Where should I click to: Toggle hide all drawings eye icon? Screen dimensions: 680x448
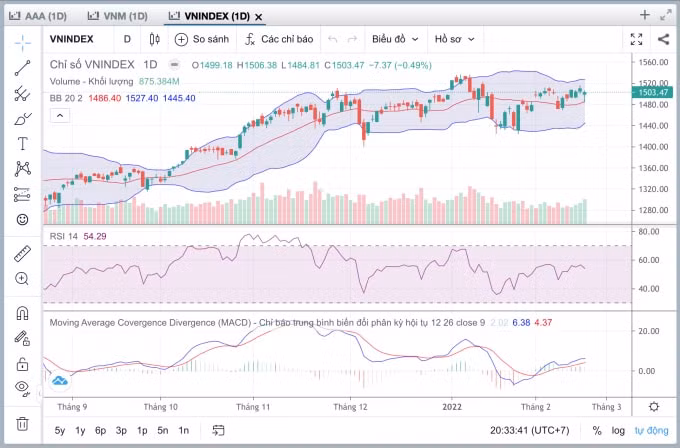click(x=23, y=388)
